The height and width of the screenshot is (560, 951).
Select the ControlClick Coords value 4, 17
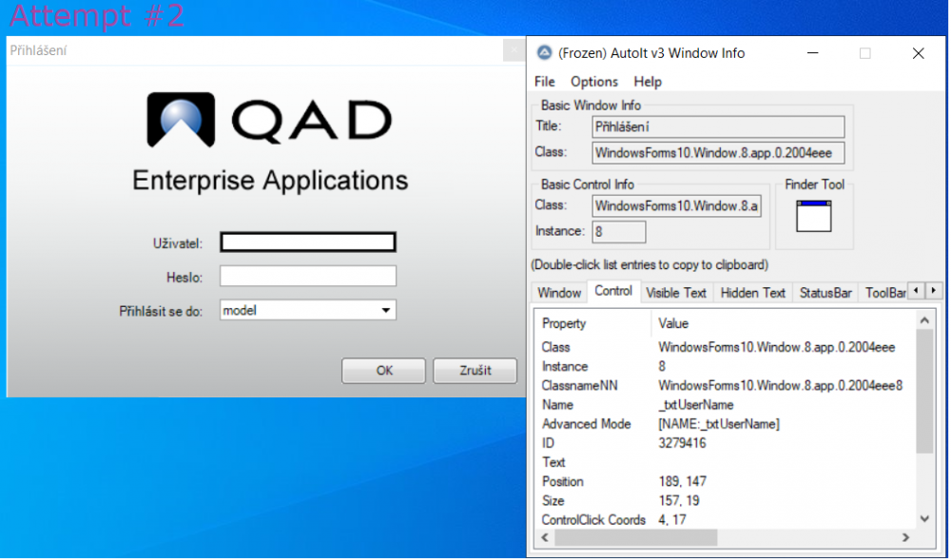click(x=672, y=521)
